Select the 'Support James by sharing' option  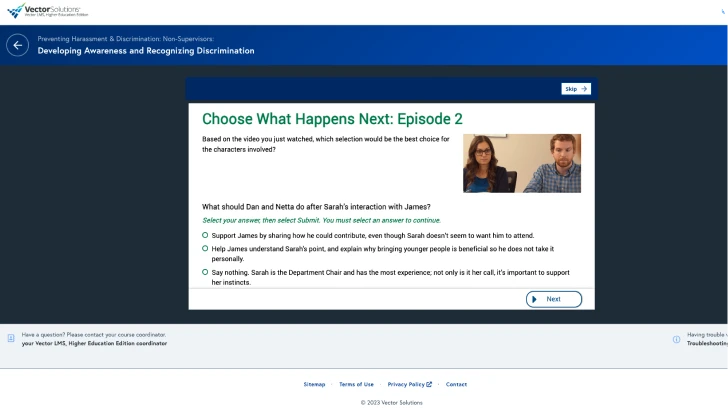click(205, 234)
